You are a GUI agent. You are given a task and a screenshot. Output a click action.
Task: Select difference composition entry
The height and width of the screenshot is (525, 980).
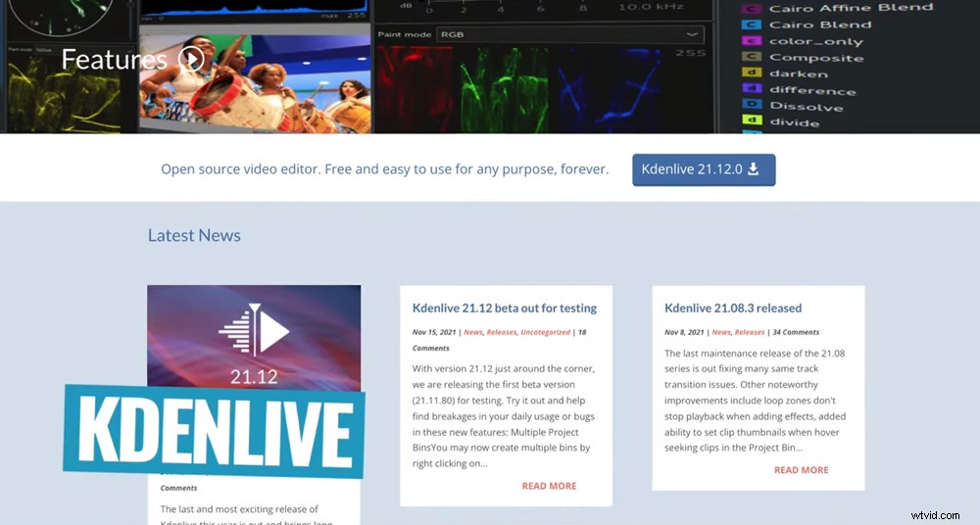[x=811, y=91]
